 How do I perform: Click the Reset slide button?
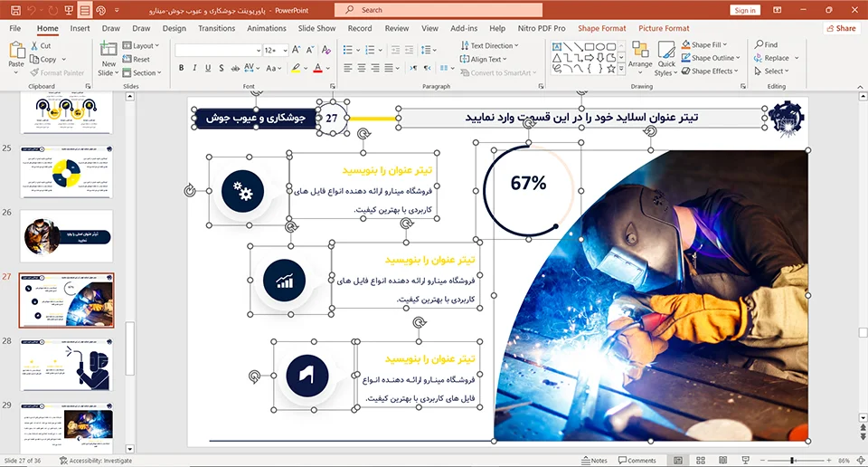click(137, 59)
